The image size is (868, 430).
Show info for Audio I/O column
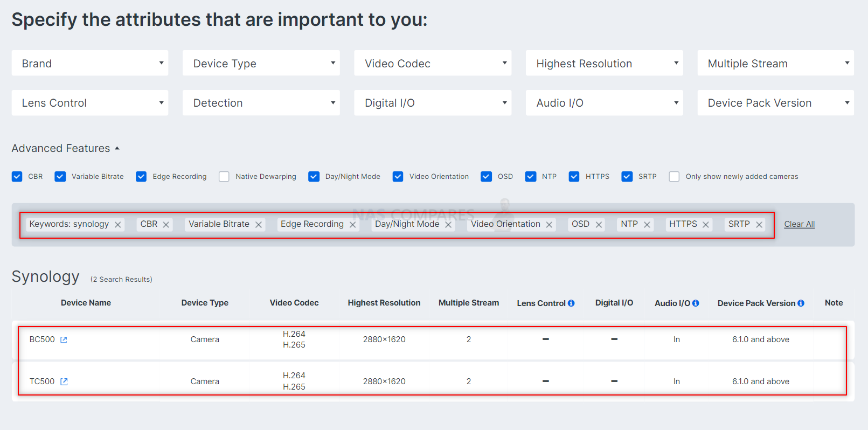(696, 303)
